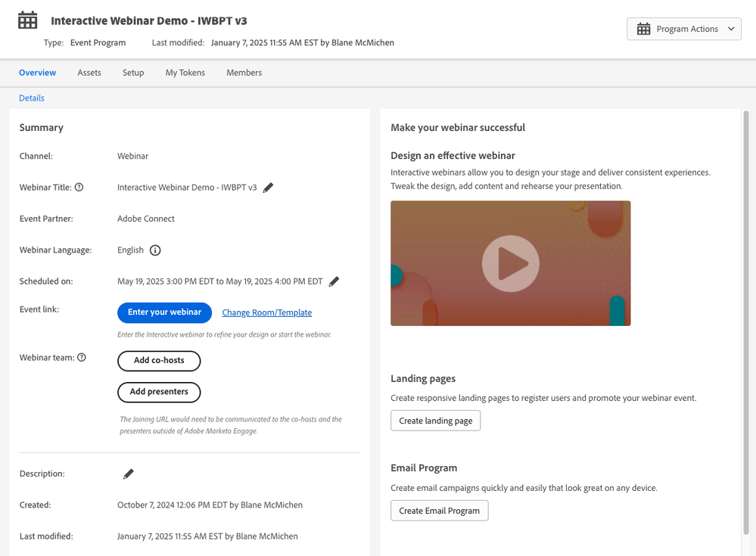The width and height of the screenshot is (756, 556).
Task: Edit the Webinar Title with pencil icon
Action: [268, 188]
